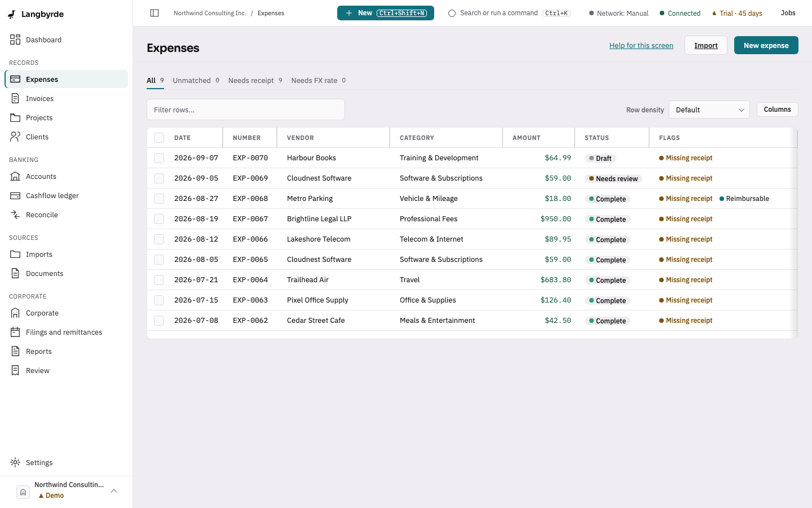Click the New expense button
This screenshot has width=812, height=508.
766,45
